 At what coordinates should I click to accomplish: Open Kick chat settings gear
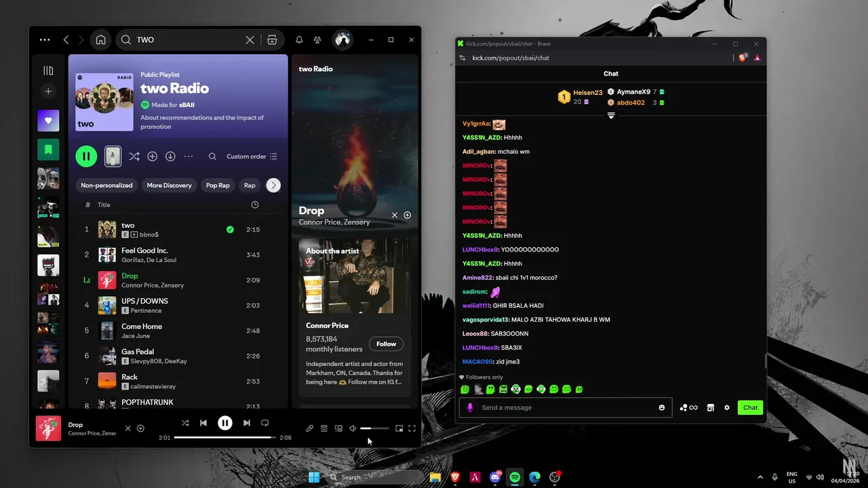point(727,407)
